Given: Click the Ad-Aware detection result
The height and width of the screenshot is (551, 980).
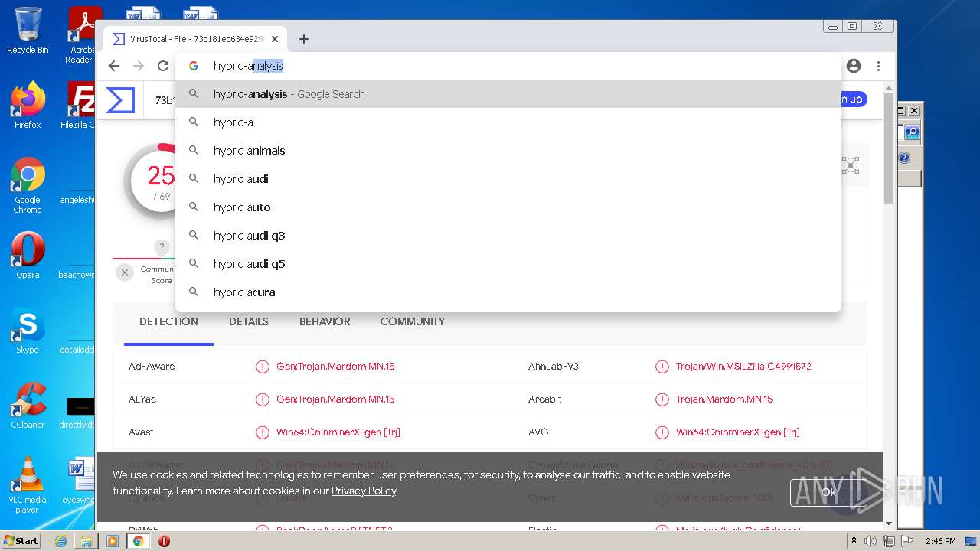Looking at the screenshot, I should [x=335, y=367].
